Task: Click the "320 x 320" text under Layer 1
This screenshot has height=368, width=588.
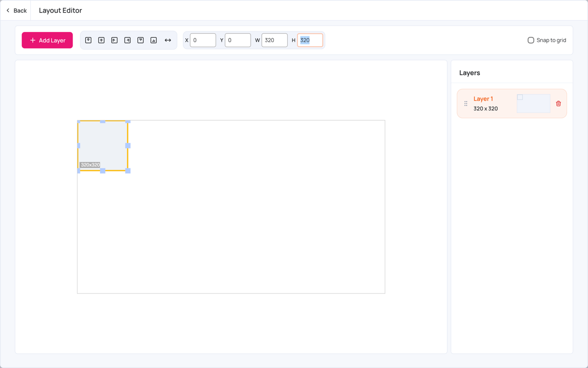Action: pos(486,108)
